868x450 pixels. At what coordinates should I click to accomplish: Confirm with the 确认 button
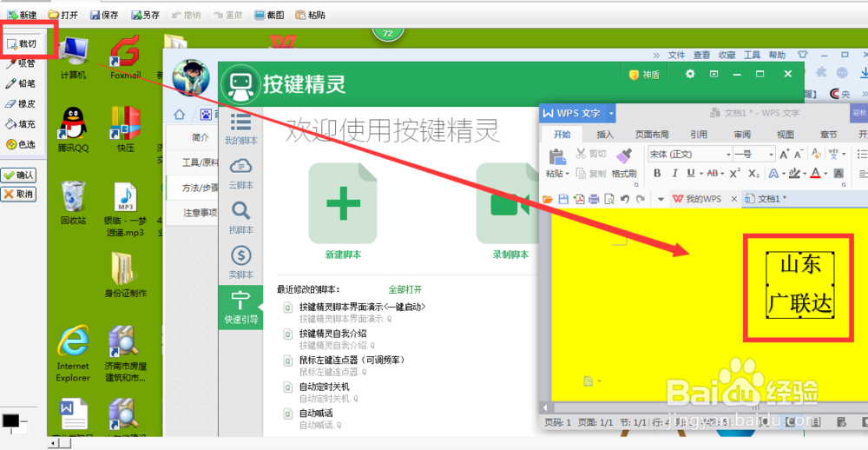click(x=18, y=175)
